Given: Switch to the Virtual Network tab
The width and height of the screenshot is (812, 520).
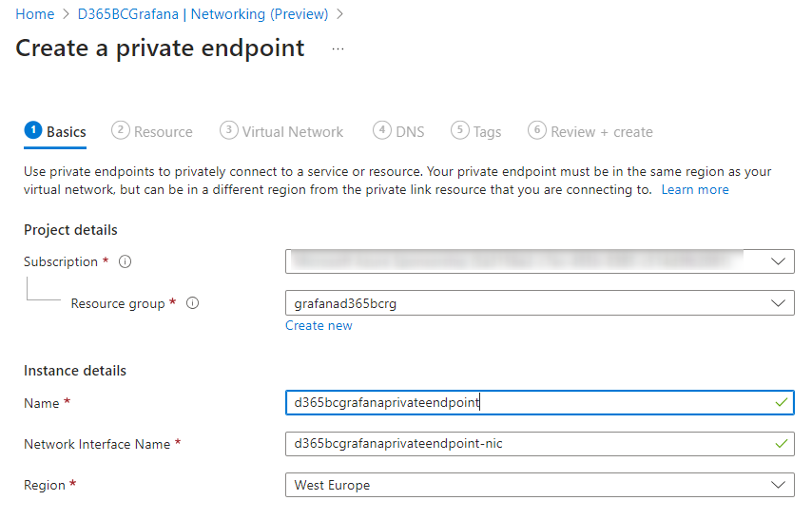Looking at the screenshot, I should pyautogui.click(x=292, y=132).
